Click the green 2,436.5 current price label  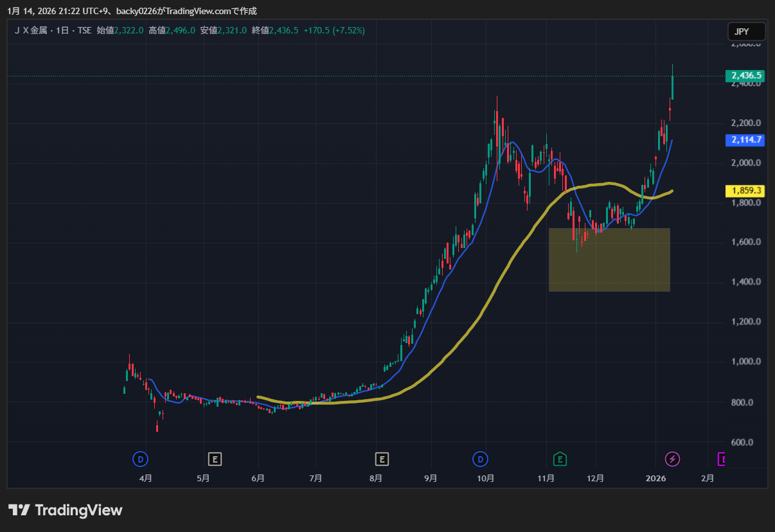click(746, 76)
